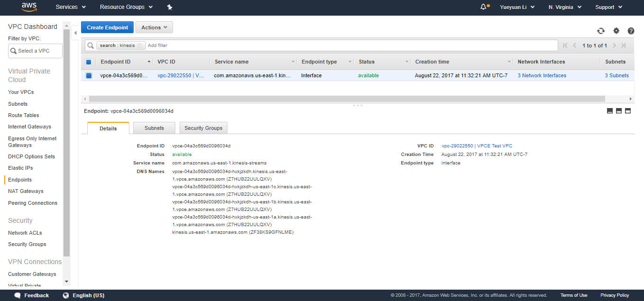
Task: Click the Feedback speech bubble icon
Action: tap(18, 295)
